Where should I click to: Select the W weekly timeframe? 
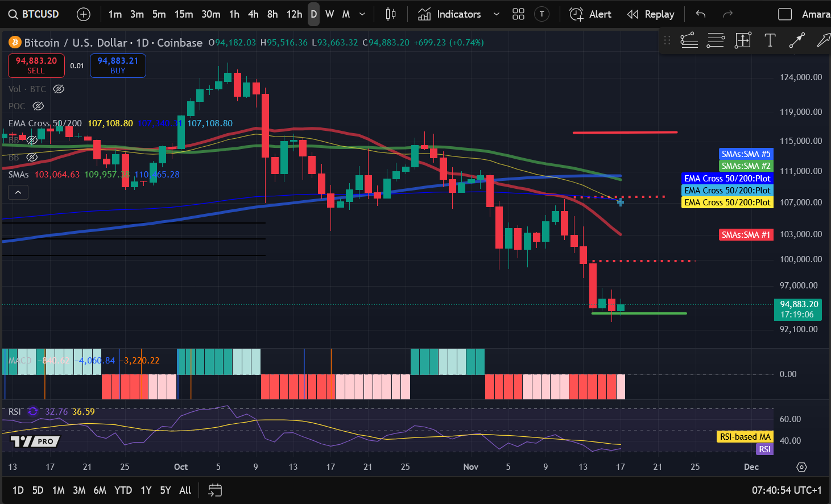tap(330, 14)
